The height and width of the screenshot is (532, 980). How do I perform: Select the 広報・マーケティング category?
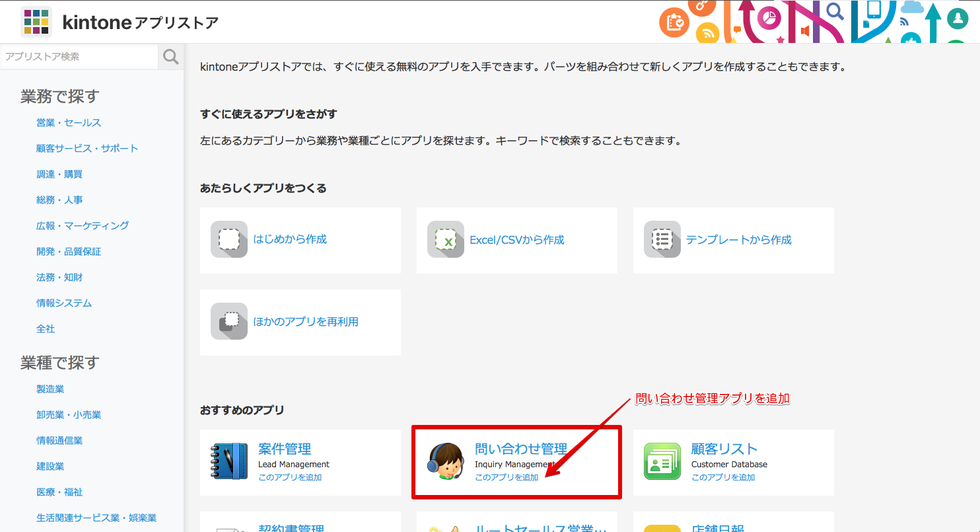point(83,226)
